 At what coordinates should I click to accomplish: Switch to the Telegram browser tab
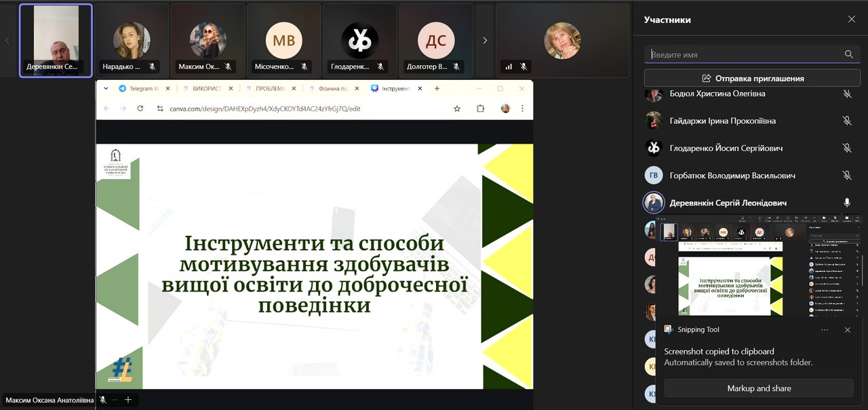click(142, 89)
